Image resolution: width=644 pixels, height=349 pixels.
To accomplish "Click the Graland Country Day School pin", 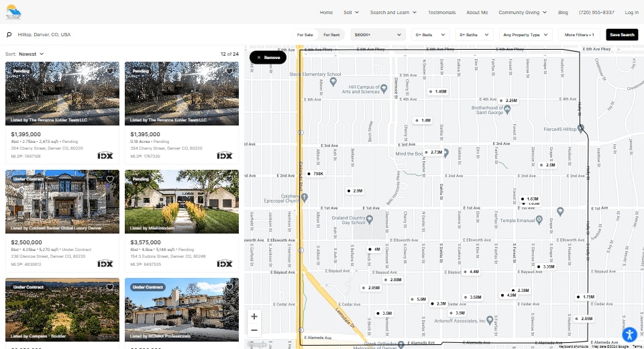I will [x=369, y=219].
